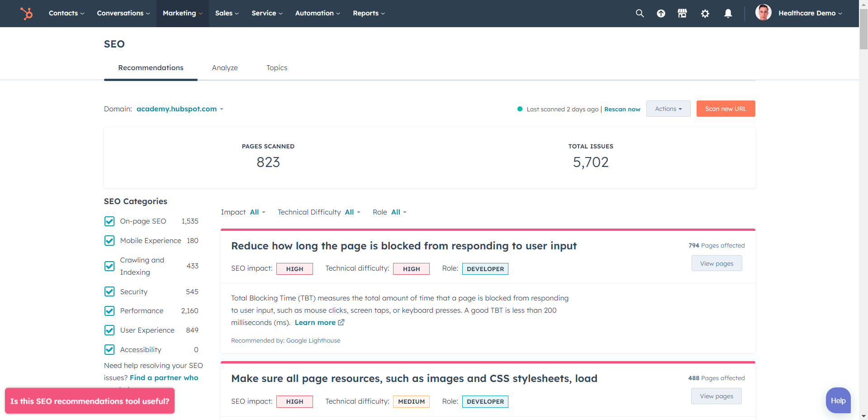Image resolution: width=868 pixels, height=420 pixels.
Task: Uncheck the Performance SEO category
Action: [109, 311]
